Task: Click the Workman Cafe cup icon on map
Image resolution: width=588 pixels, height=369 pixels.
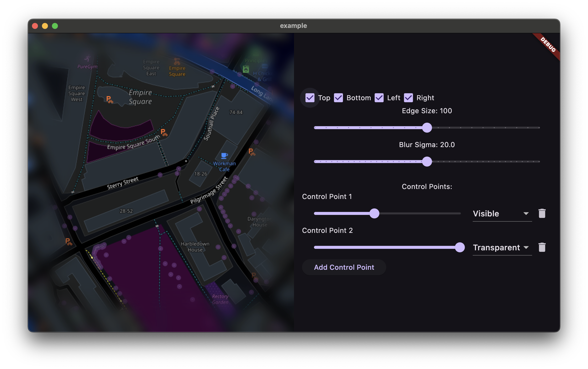Action: (224, 156)
